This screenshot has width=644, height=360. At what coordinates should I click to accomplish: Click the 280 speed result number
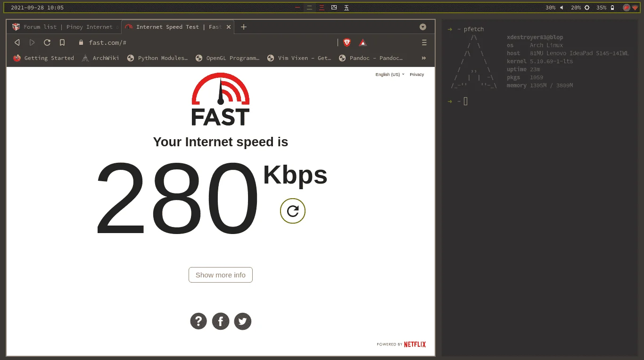tap(177, 198)
